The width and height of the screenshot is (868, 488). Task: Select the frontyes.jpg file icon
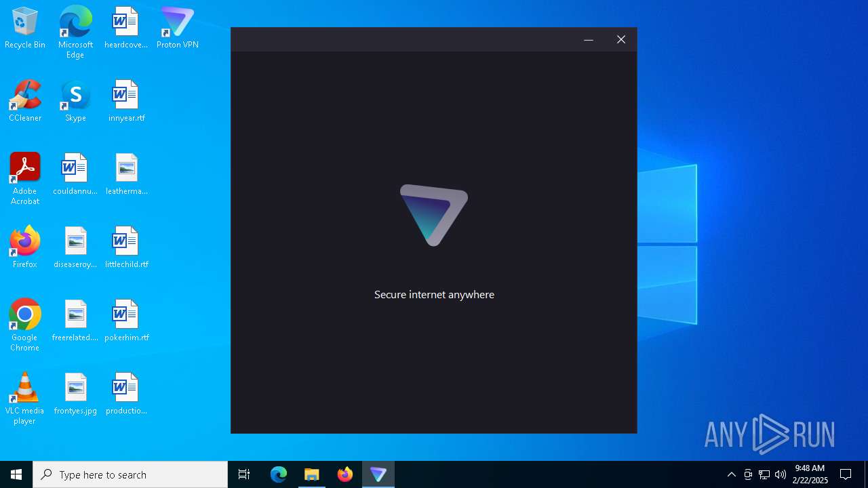click(x=75, y=394)
